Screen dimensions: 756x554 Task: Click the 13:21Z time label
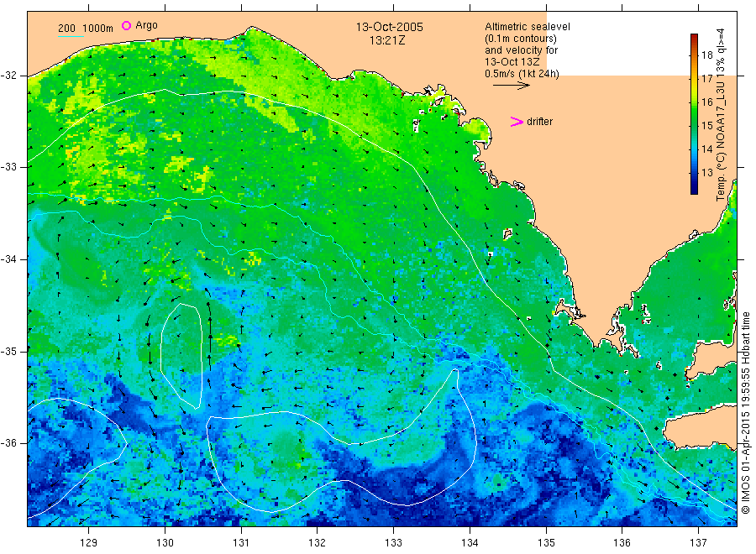[387, 40]
